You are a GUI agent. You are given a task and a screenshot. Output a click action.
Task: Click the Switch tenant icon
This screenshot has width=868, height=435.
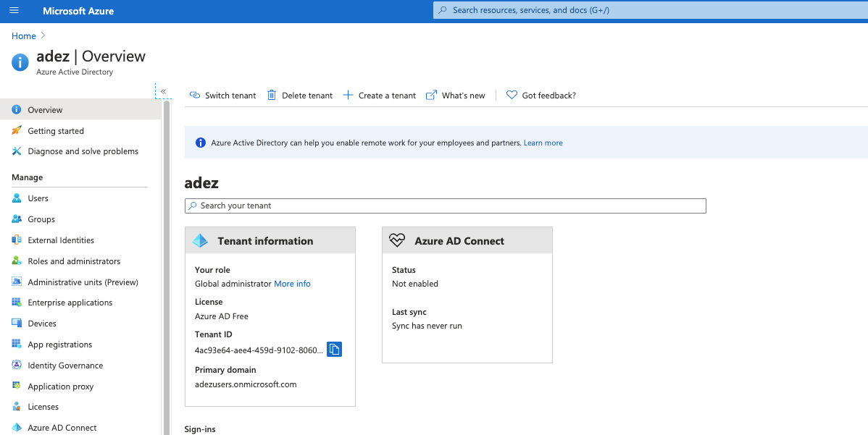(x=195, y=95)
